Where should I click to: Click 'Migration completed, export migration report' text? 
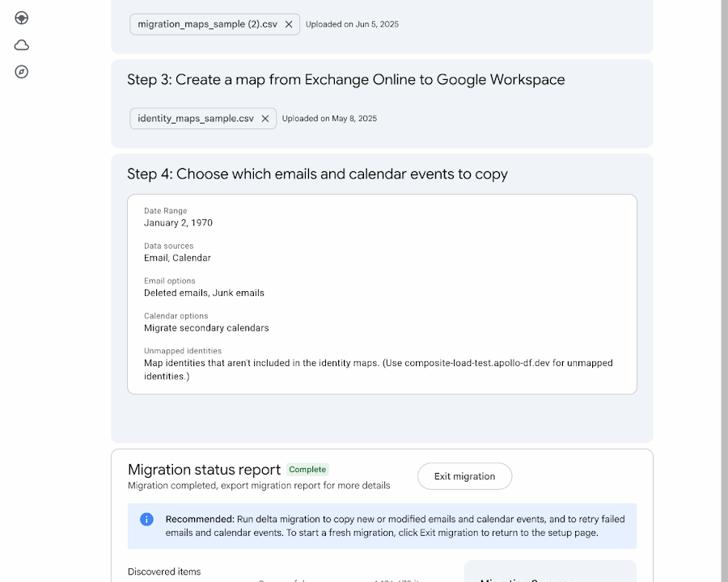click(x=259, y=486)
